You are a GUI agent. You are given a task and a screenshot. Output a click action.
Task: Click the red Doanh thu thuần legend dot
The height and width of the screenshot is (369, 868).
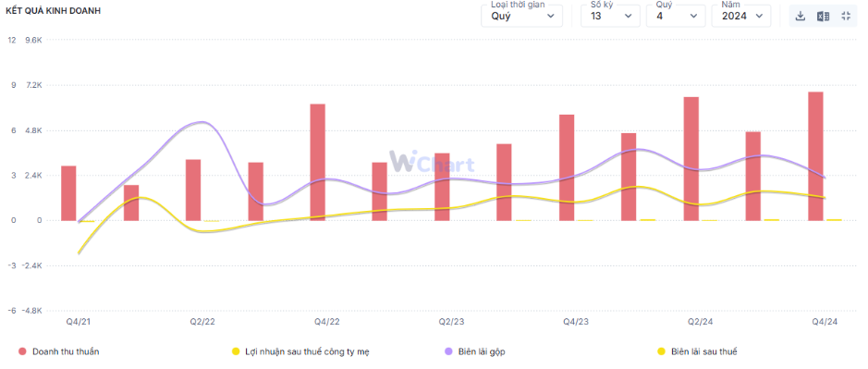click(x=22, y=351)
